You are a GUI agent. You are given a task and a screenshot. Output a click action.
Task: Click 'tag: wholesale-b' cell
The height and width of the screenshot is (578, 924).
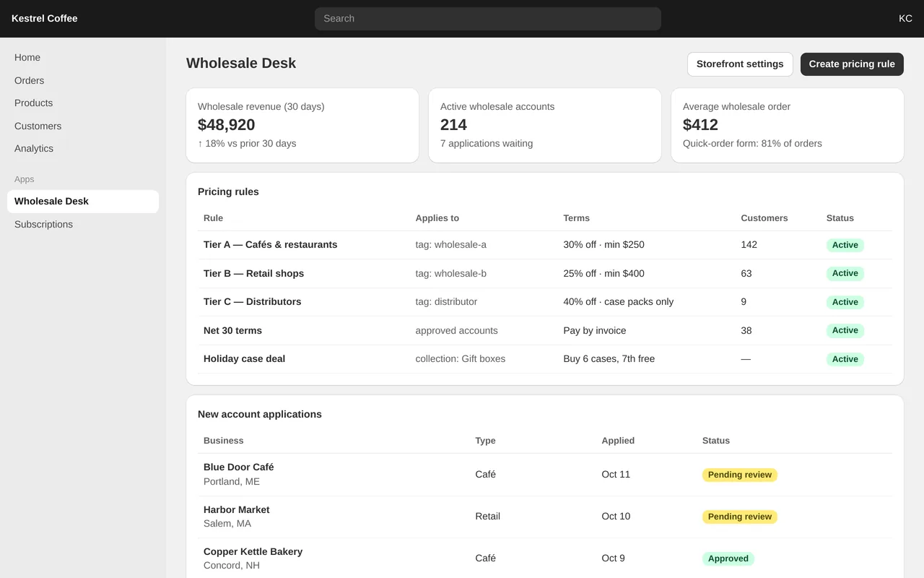[x=451, y=274]
